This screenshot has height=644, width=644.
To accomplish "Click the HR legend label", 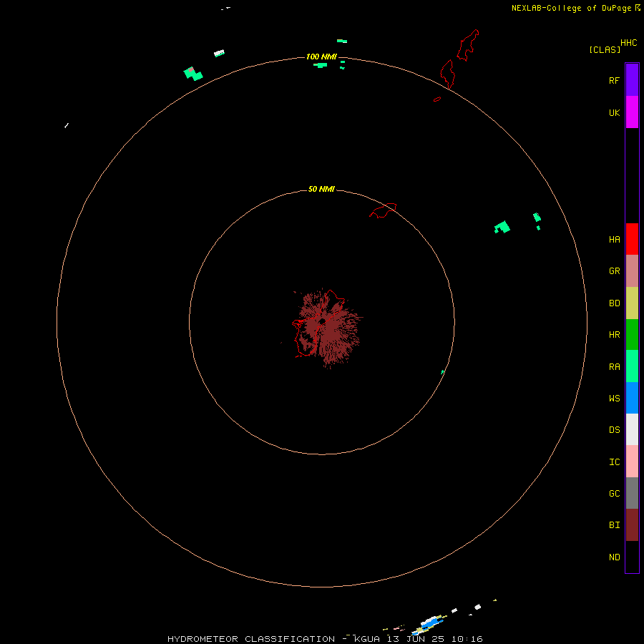I will pos(614,335).
